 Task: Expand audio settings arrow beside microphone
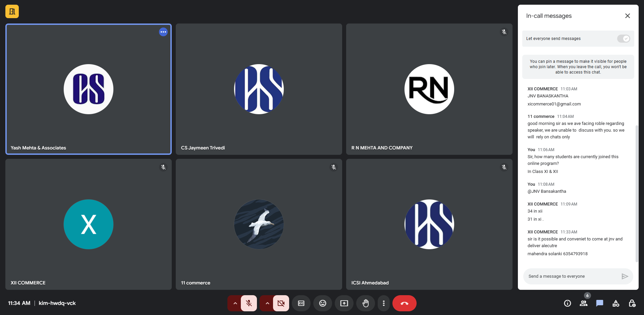click(235, 303)
